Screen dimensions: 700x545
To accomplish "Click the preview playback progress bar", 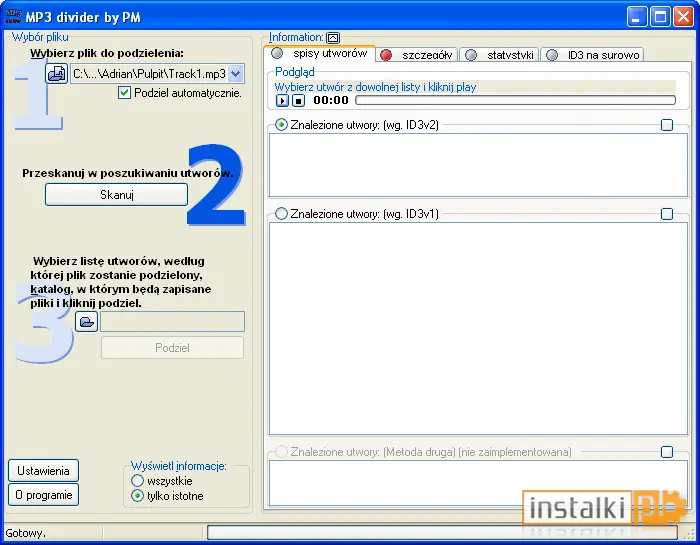I will 515,100.
